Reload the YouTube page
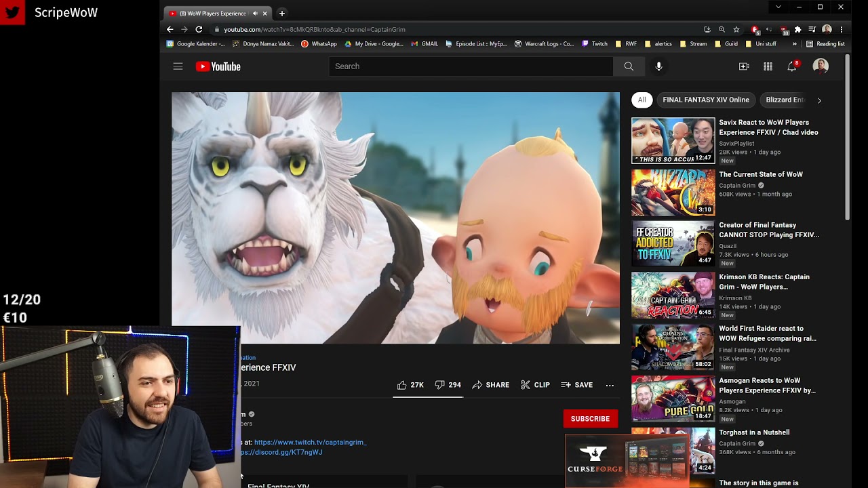The height and width of the screenshot is (488, 868). point(199,29)
